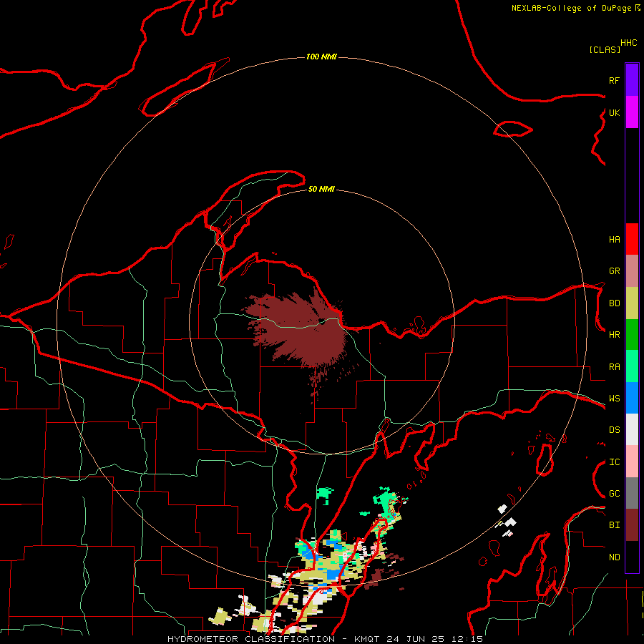
Task: Click the WS legend label
Action: [614, 398]
